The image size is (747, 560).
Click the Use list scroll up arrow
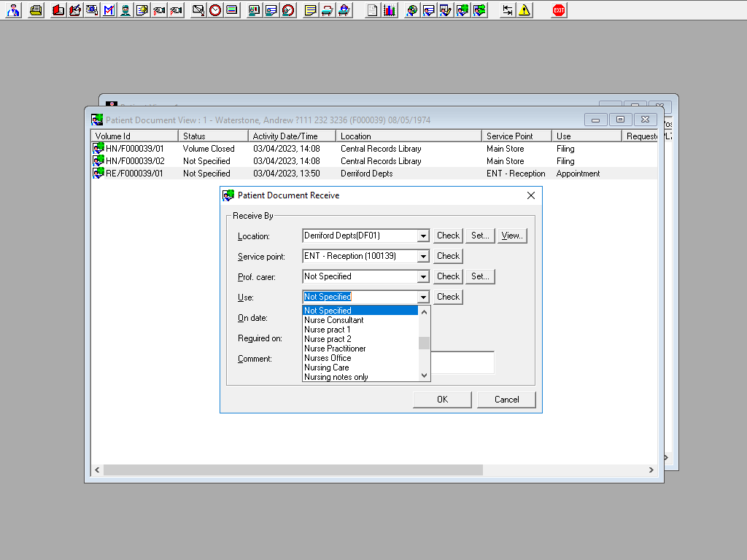424,312
